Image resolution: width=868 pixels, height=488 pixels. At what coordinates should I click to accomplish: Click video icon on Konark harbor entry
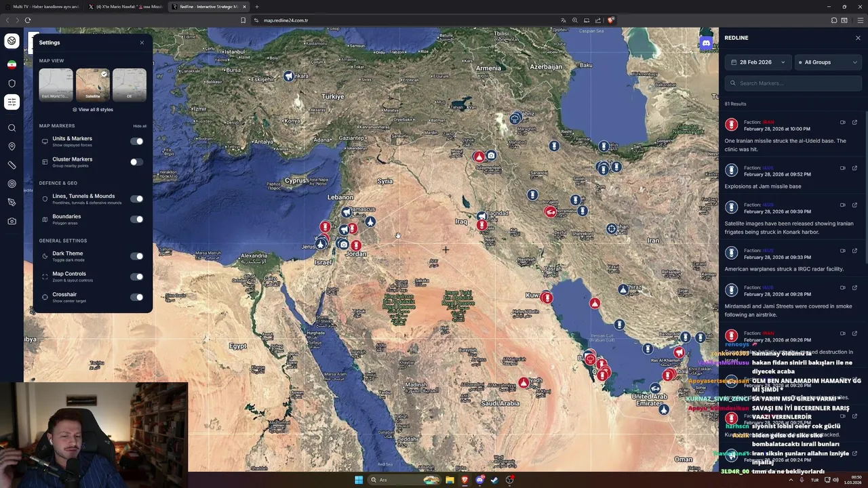pyautogui.click(x=842, y=205)
